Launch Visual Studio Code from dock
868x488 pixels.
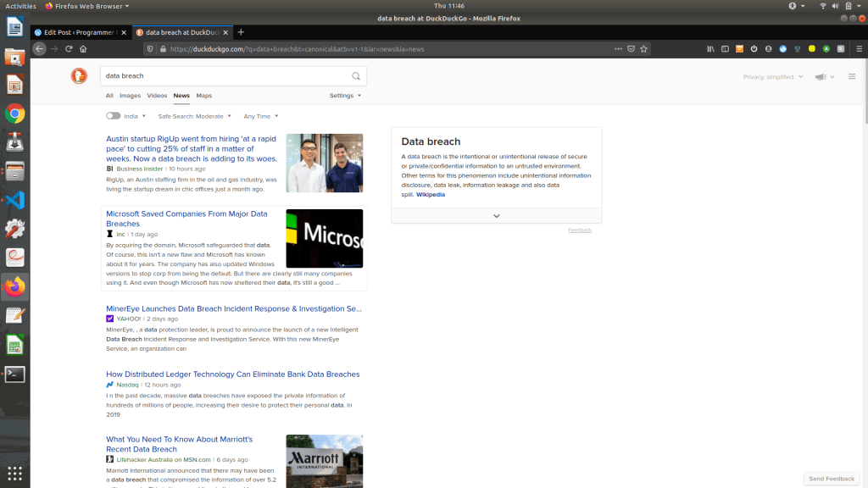[x=14, y=200]
